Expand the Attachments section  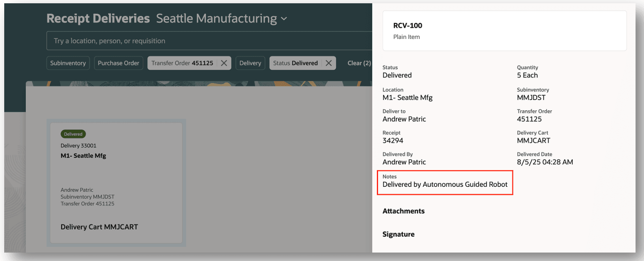point(403,211)
